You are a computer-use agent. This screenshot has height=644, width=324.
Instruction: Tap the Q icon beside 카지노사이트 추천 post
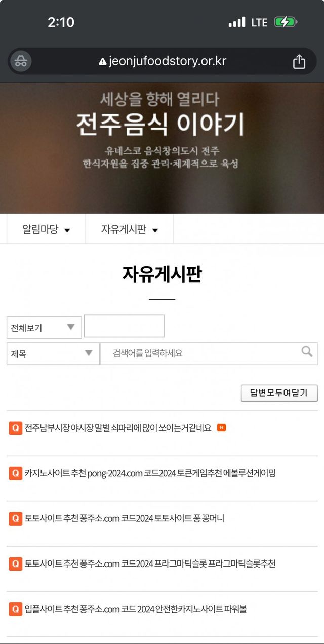coord(16,473)
